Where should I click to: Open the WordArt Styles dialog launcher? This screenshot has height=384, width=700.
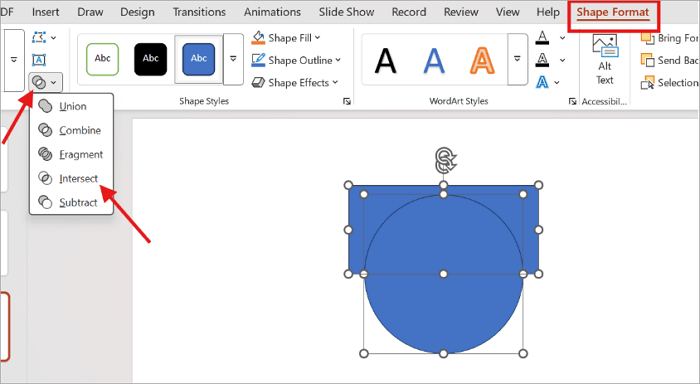(572, 102)
